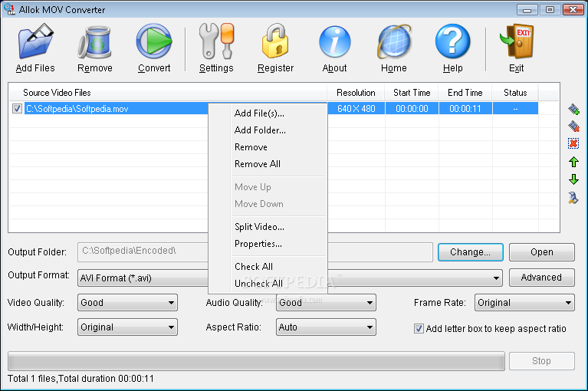The image size is (588, 391).
Task: Click the Change... output folder button
Action: tap(470, 252)
